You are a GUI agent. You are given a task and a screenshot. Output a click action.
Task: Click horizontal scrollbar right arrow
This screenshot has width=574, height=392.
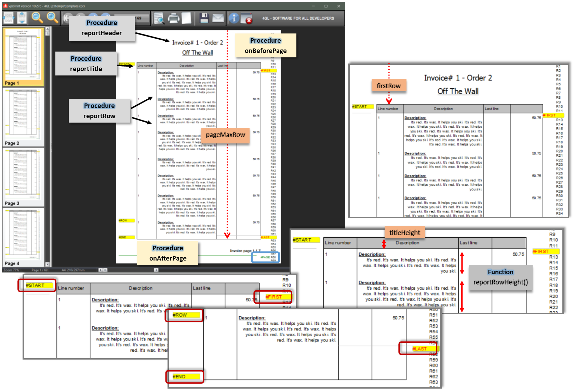tap(156, 270)
